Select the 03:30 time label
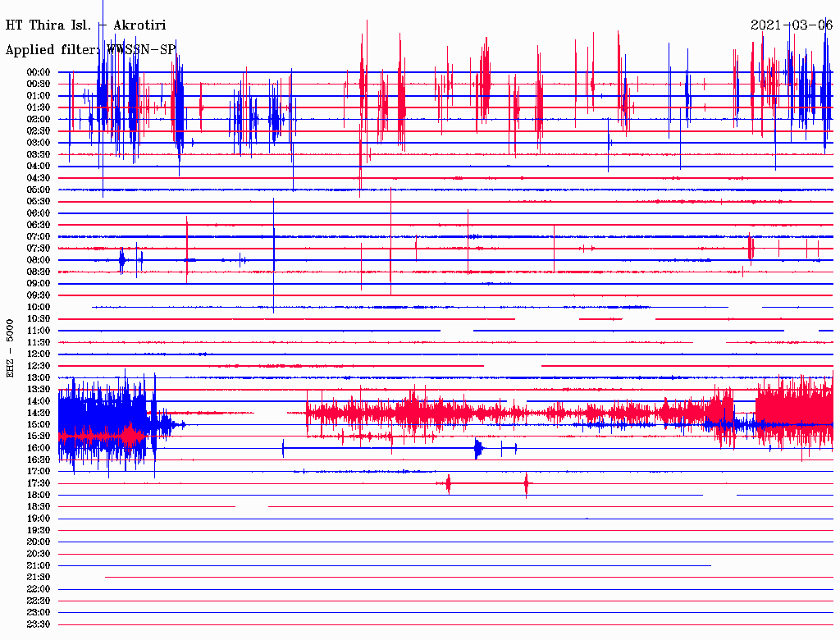This screenshot has width=840, height=640. point(39,154)
